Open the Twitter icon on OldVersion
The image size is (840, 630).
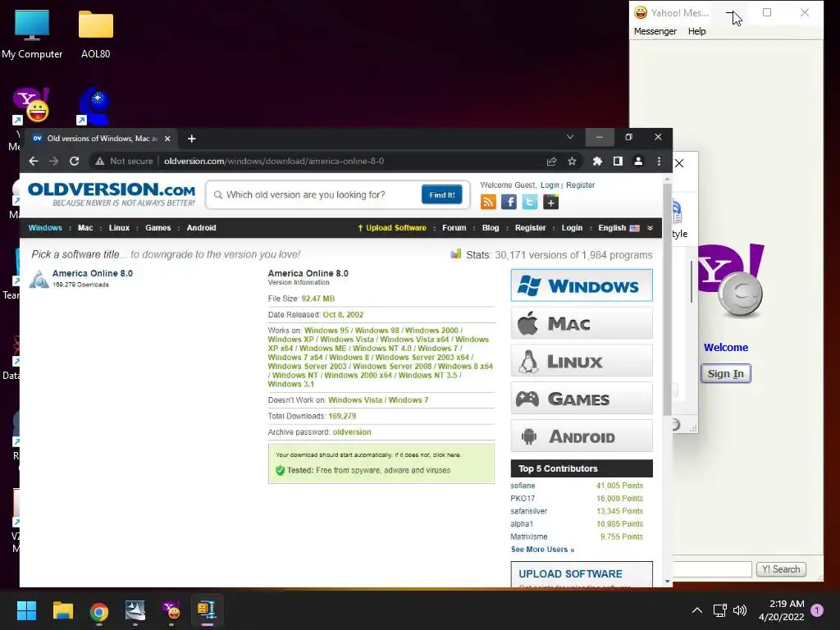[530, 202]
